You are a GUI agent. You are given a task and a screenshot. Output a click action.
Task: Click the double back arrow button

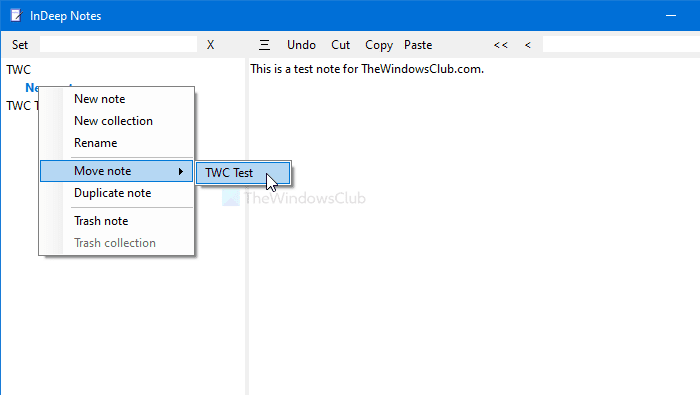tap(500, 45)
